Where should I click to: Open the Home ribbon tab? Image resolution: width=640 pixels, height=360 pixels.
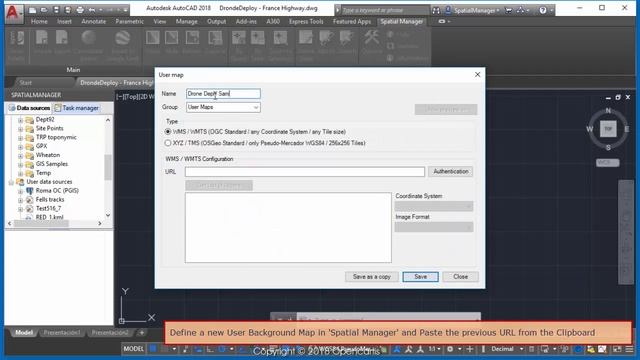click(x=39, y=22)
